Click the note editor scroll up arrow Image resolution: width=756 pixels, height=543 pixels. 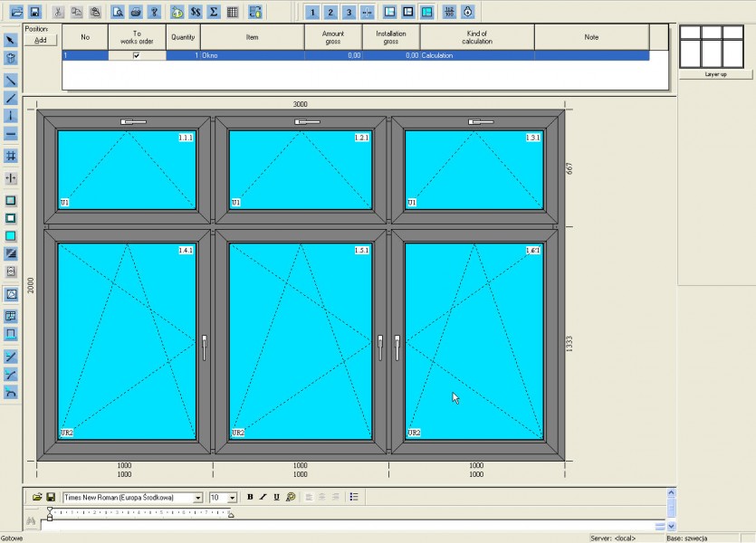671,492
